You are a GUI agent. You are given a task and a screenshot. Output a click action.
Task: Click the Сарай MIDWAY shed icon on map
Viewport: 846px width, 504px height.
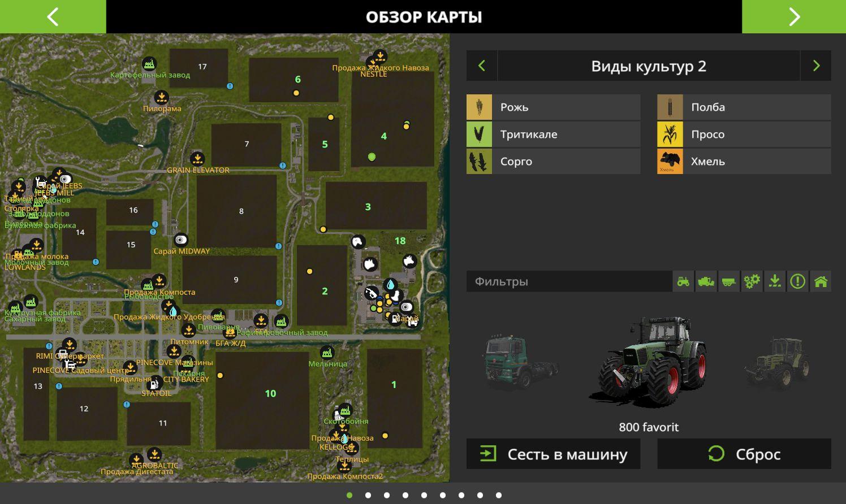181,240
